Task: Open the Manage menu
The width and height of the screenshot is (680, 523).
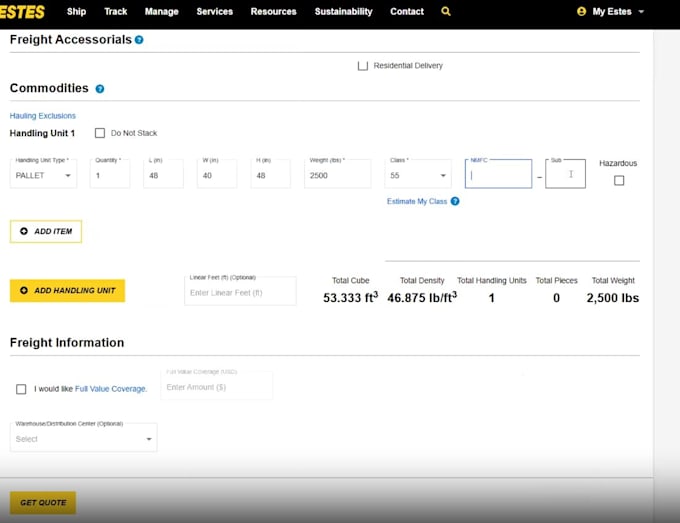Action: pyautogui.click(x=162, y=12)
